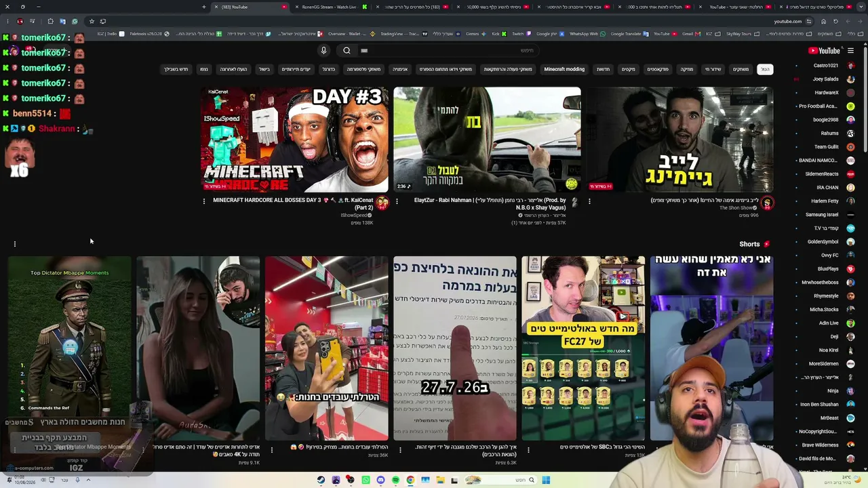Reload the page with the browser refresh icon
This screenshot has width=868, height=488.
pyautogui.click(x=836, y=21)
